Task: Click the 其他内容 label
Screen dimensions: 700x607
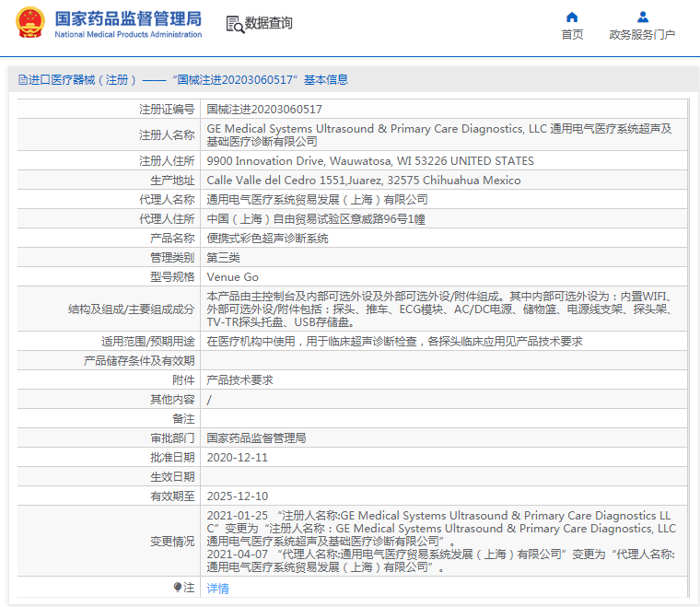Action: pyautogui.click(x=172, y=400)
